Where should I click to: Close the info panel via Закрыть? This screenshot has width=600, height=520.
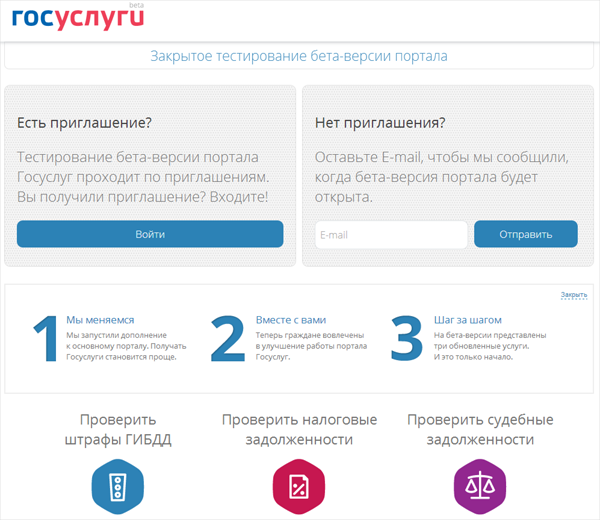(573, 295)
